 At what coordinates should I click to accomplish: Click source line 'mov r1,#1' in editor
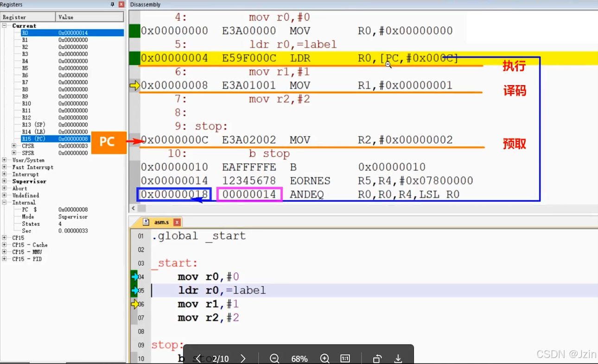pyautogui.click(x=208, y=304)
